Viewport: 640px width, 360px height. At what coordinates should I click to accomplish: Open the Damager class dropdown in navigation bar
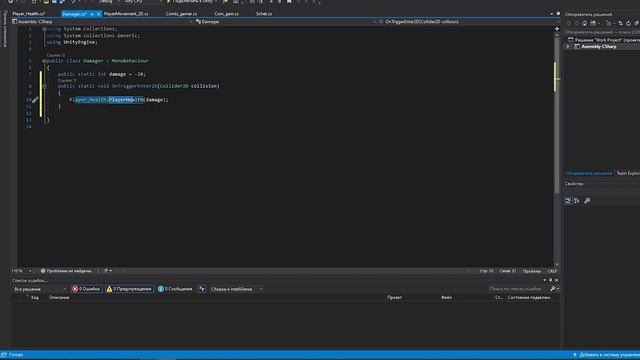click(x=284, y=22)
